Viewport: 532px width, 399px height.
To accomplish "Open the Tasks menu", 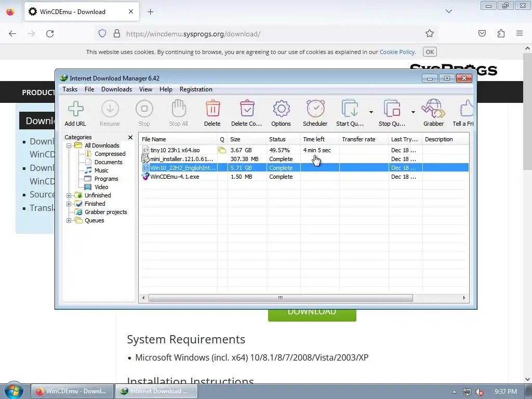I will point(70,89).
